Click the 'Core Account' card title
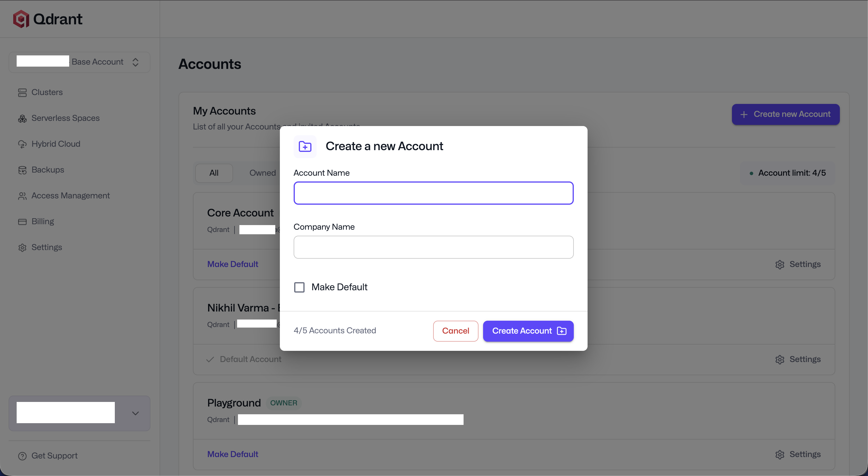The height and width of the screenshot is (476, 868). (240, 213)
